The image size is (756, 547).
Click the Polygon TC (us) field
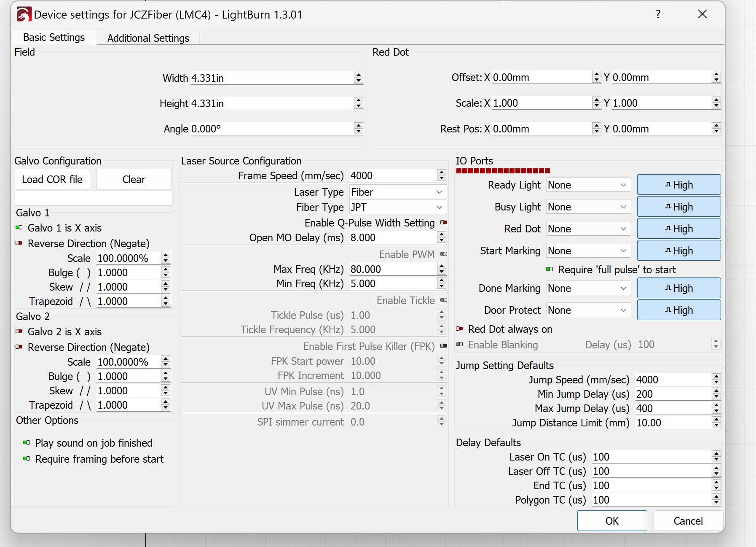tap(651, 500)
